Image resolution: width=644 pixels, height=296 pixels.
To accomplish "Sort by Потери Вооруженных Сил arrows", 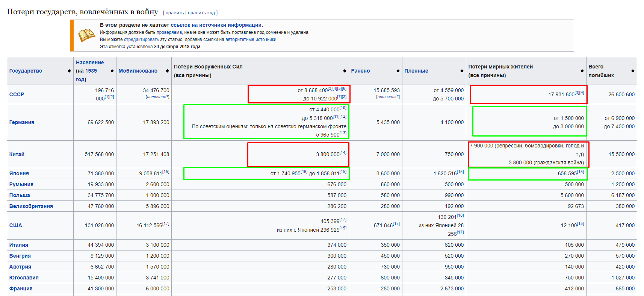I will click(345, 71).
